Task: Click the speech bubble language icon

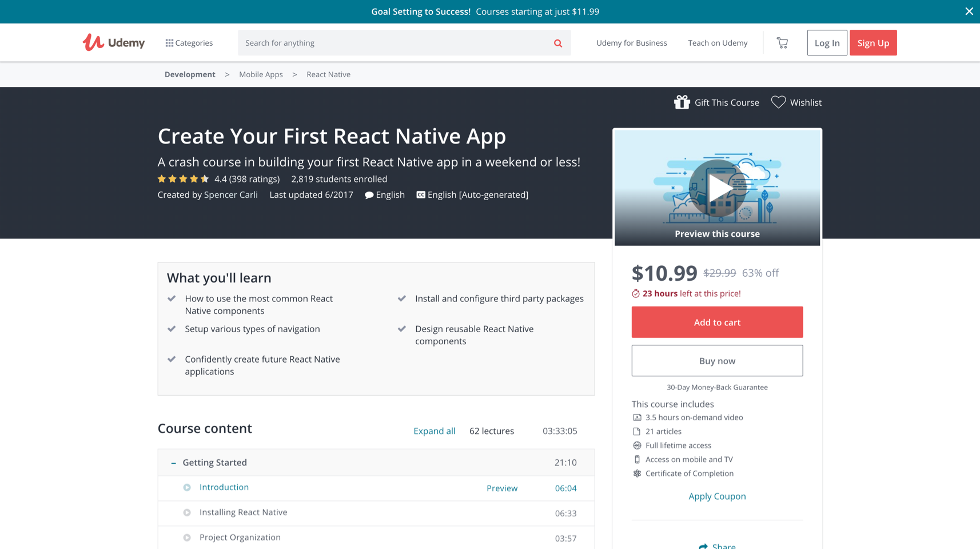Action: [369, 195]
